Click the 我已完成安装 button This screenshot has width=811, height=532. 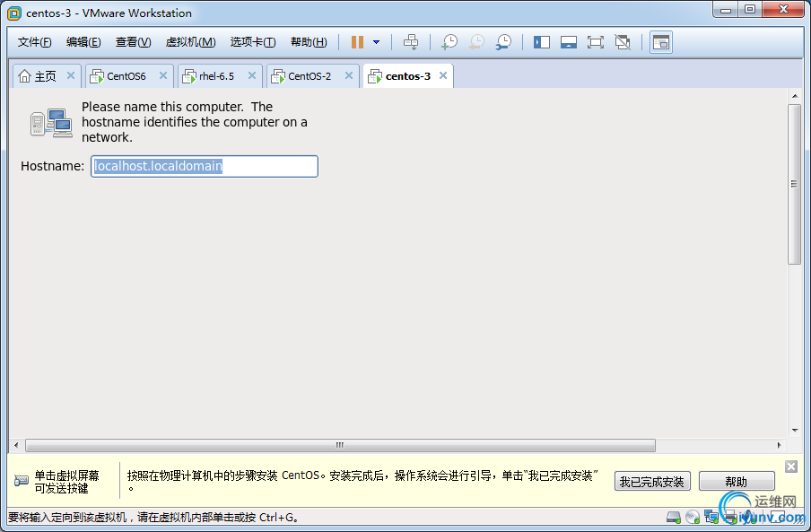pyautogui.click(x=652, y=482)
